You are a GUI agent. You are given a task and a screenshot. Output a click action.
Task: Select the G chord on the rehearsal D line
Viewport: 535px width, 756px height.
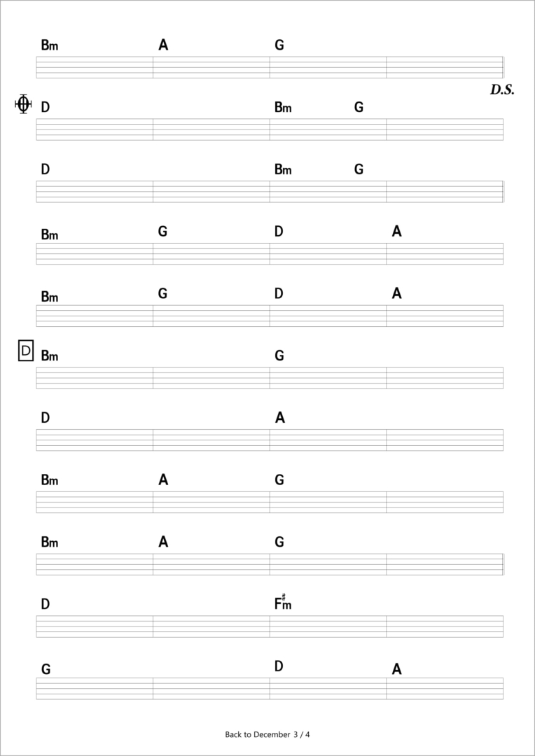point(279,356)
